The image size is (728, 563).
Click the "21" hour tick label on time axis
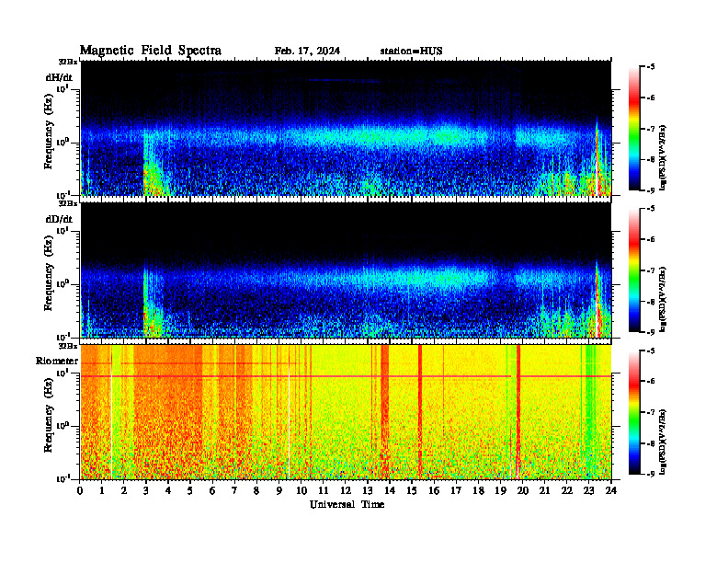[544, 490]
